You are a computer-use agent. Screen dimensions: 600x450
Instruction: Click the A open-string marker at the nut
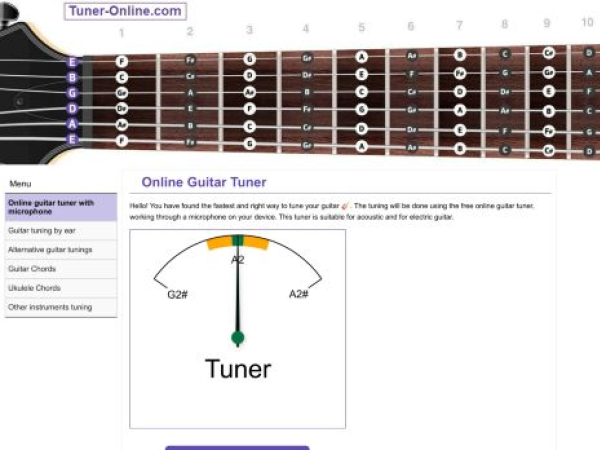pos(72,124)
